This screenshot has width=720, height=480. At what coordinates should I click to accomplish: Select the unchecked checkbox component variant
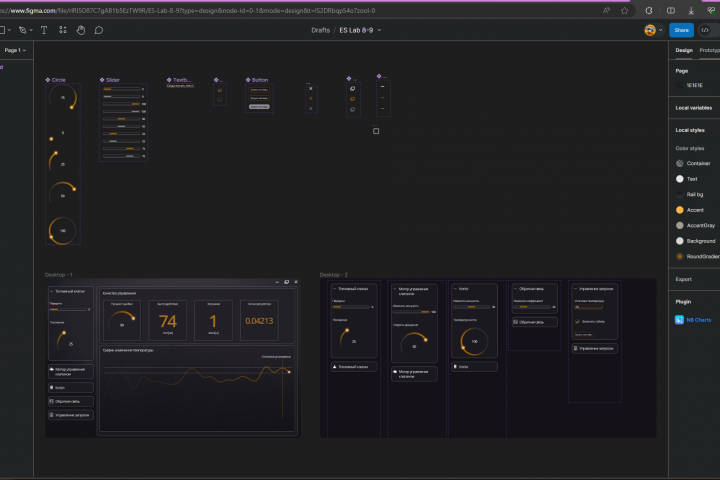[219, 99]
